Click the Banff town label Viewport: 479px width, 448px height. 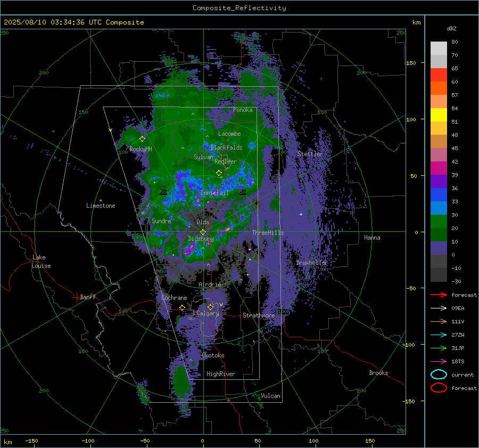tap(88, 297)
